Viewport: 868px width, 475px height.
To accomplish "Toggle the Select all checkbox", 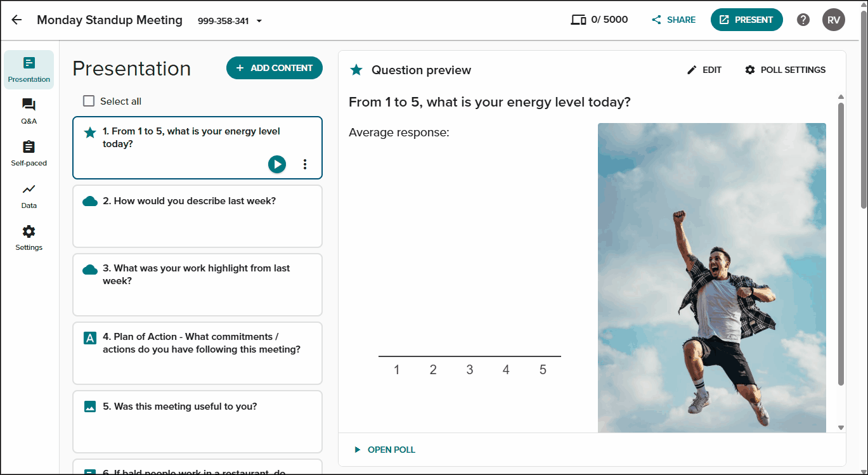I will pyautogui.click(x=89, y=101).
